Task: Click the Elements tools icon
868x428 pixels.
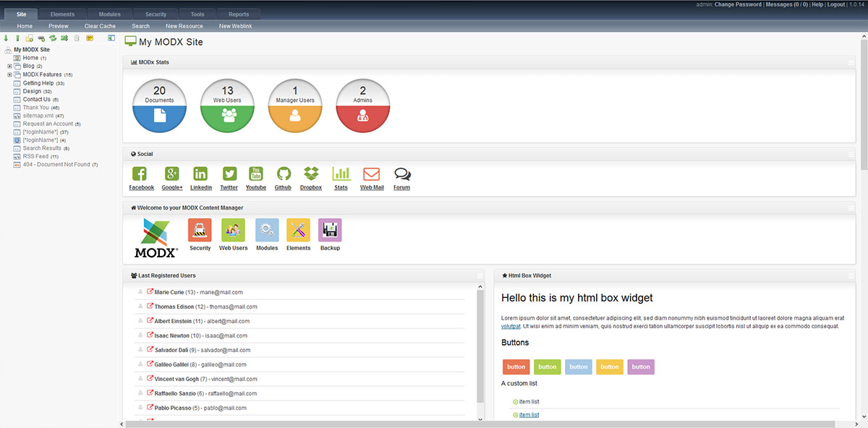Action: click(298, 230)
